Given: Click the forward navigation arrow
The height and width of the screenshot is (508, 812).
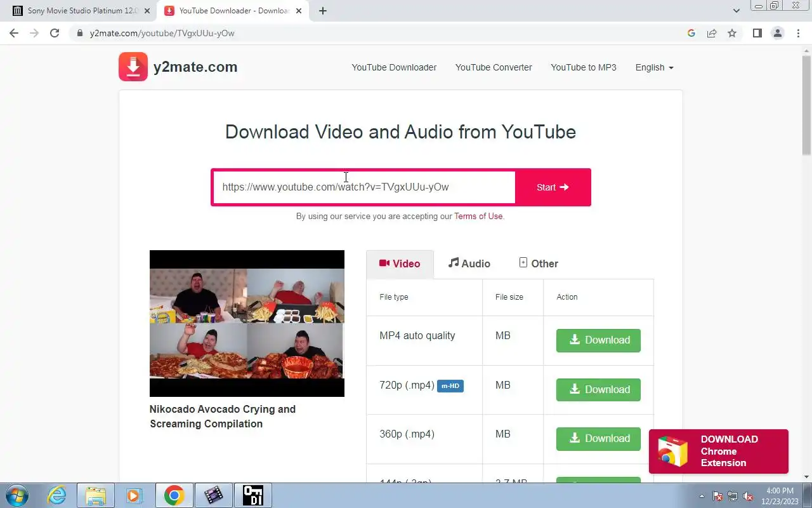Looking at the screenshot, I should click(34, 33).
